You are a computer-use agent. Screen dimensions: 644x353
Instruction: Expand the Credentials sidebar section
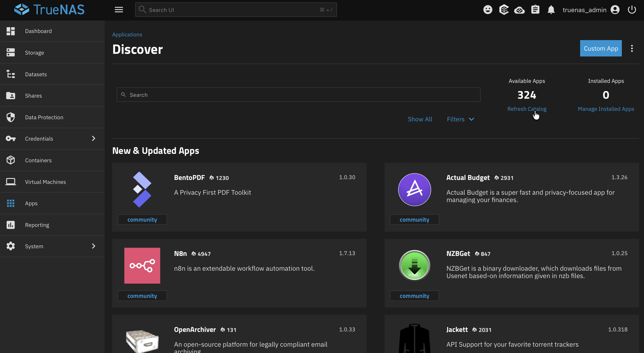(93, 139)
